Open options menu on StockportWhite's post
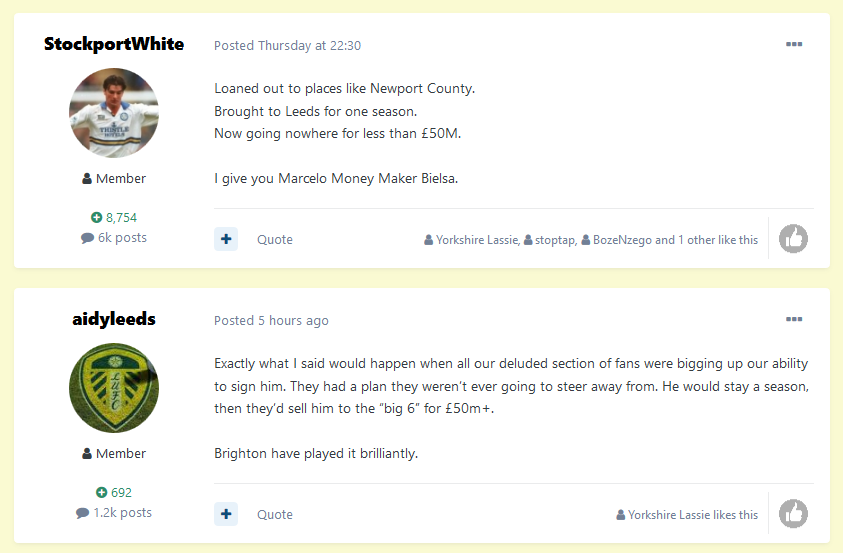Image resolution: width=843 pixels, height=553 pixels. point(794,44)
